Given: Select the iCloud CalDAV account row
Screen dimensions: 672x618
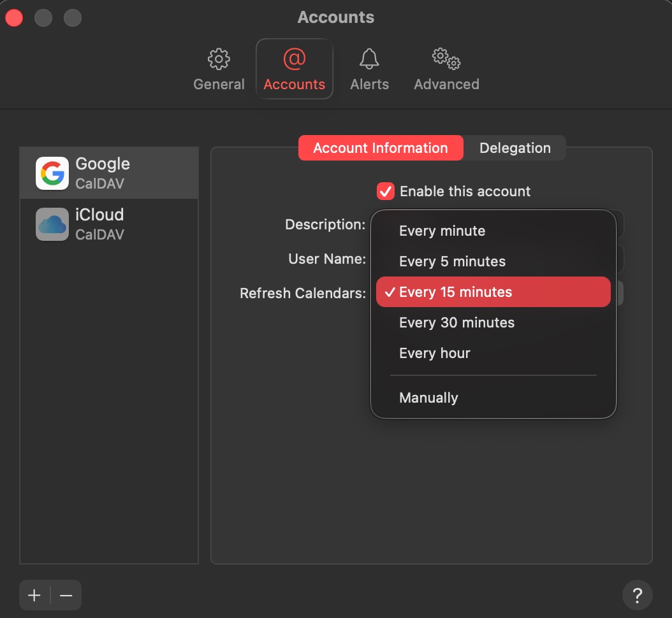Looking at the screenshot, I should 109,224.
